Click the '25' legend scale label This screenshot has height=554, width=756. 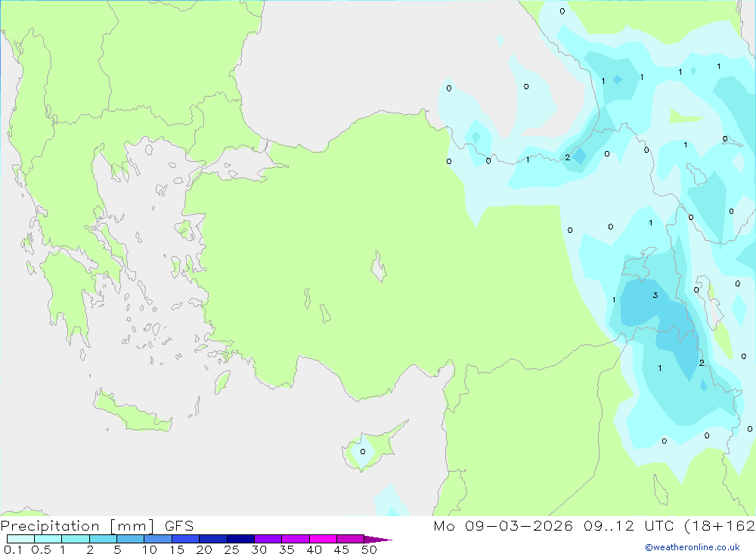tap(231, 549)
